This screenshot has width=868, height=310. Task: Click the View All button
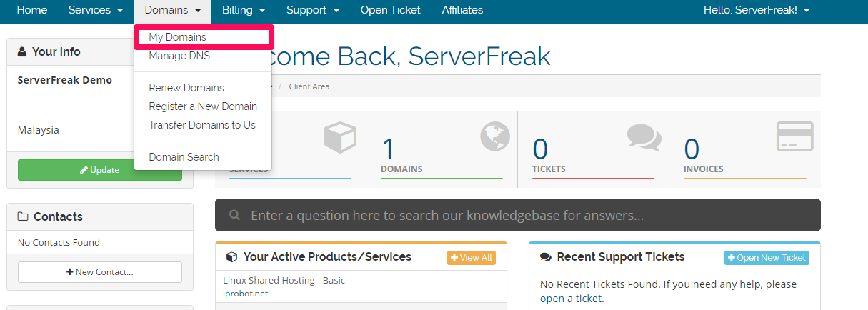click(x=472, y=258)
